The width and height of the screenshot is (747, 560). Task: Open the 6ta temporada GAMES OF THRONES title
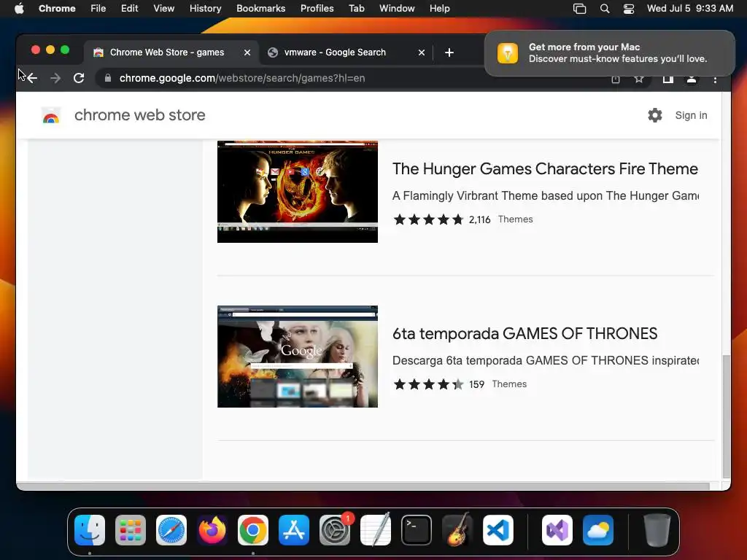(525, 334)
